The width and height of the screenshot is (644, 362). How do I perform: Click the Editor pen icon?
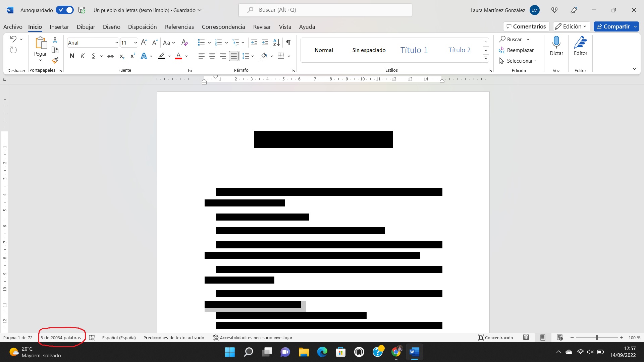580,43
